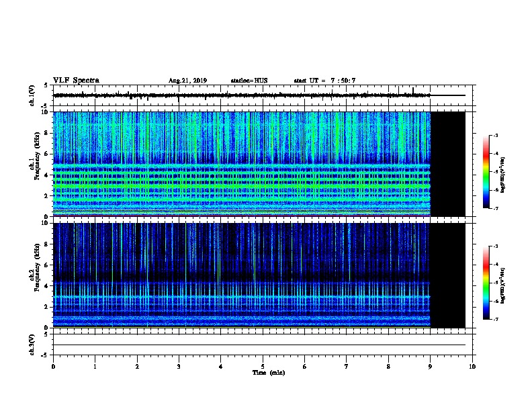Click the black no-data block in ch.1 spectrogram
The image size is (532, 411).
(x=447, y=164)
